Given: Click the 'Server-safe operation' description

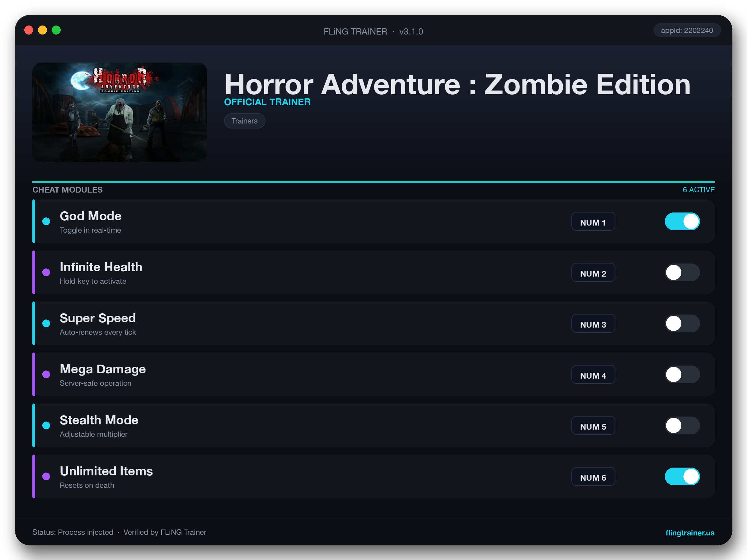Looking at the screenshot, I should [x=96, y=383].
